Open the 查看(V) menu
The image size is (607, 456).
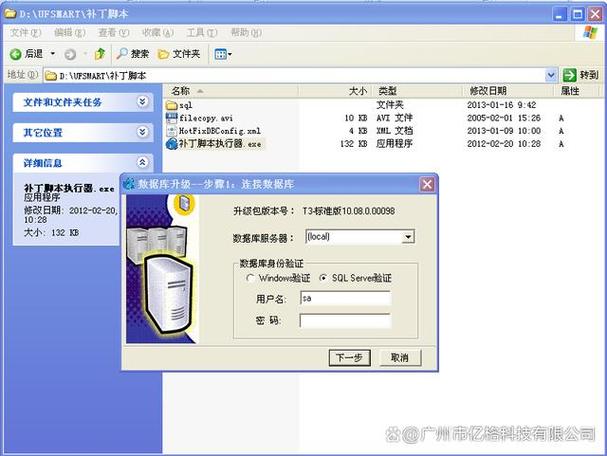pyautogui.click(x=114, y=33)
